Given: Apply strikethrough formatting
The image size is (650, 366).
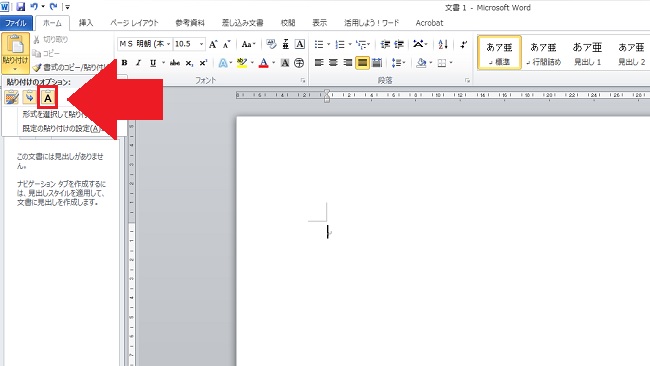Looking at the screenshot, I should 175,63.
